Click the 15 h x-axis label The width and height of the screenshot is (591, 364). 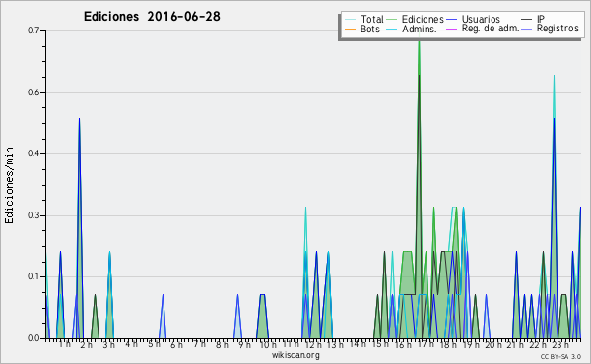[380, 344]
